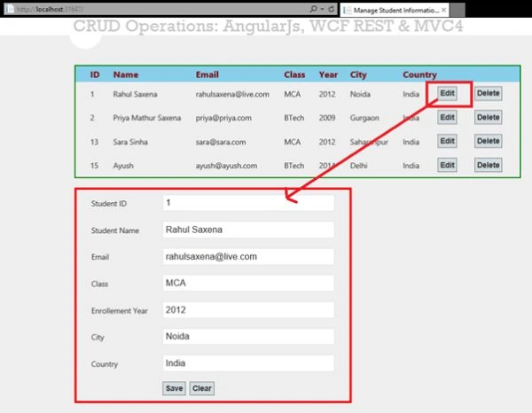Click the name Sara Sinha

pos(130,142)
